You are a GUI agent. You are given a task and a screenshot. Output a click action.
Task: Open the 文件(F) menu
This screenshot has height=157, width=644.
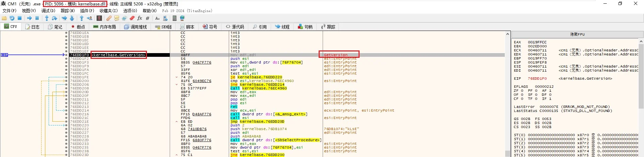coord(9,11)
